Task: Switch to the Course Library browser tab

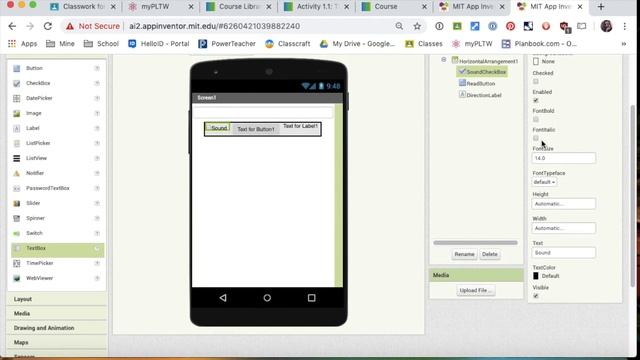Action: (x=238, y=7)
